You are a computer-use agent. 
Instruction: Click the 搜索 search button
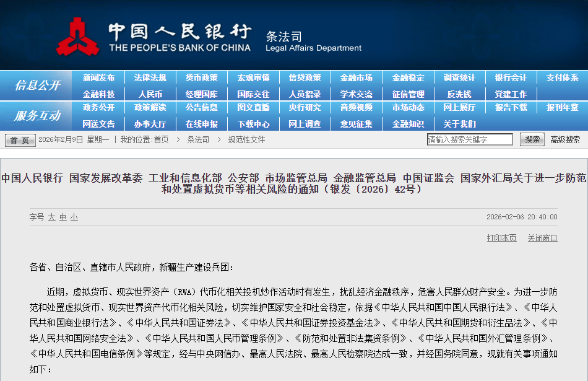[x=532, y=139]
